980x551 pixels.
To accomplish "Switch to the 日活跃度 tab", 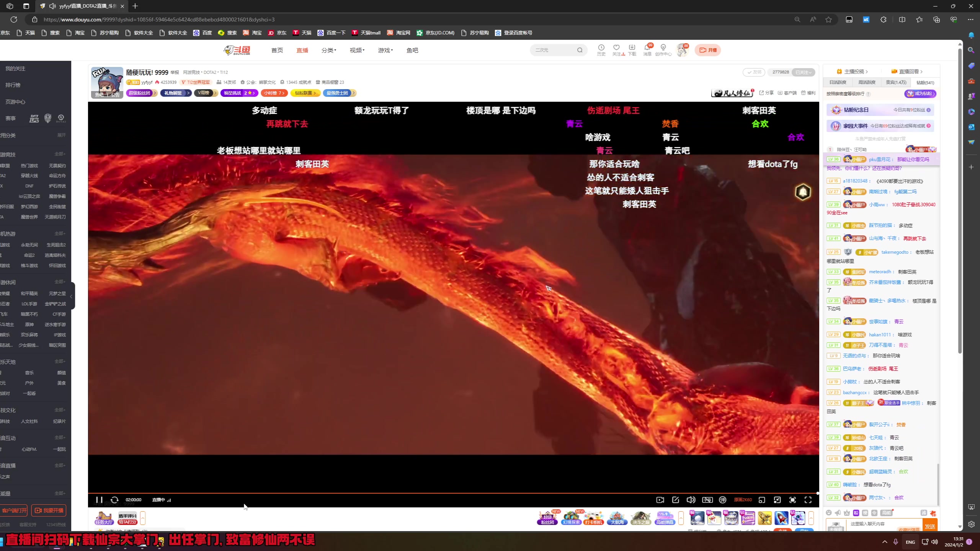I will [838, 82].
